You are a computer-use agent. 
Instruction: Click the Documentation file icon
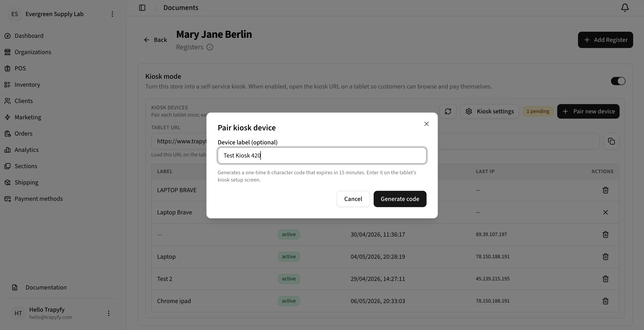[15, 287]
